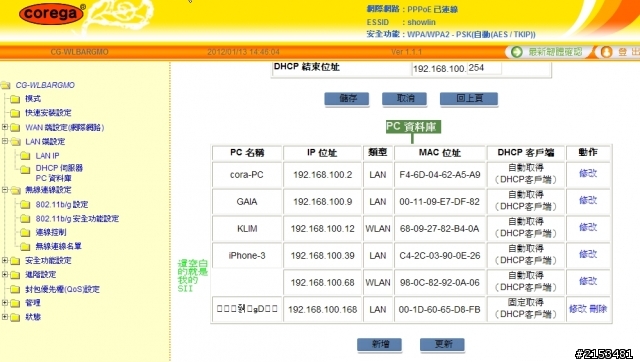Expand the 進階設定 tree node
Viewport: 640px width, 362px height.
[x=5, y=274]
